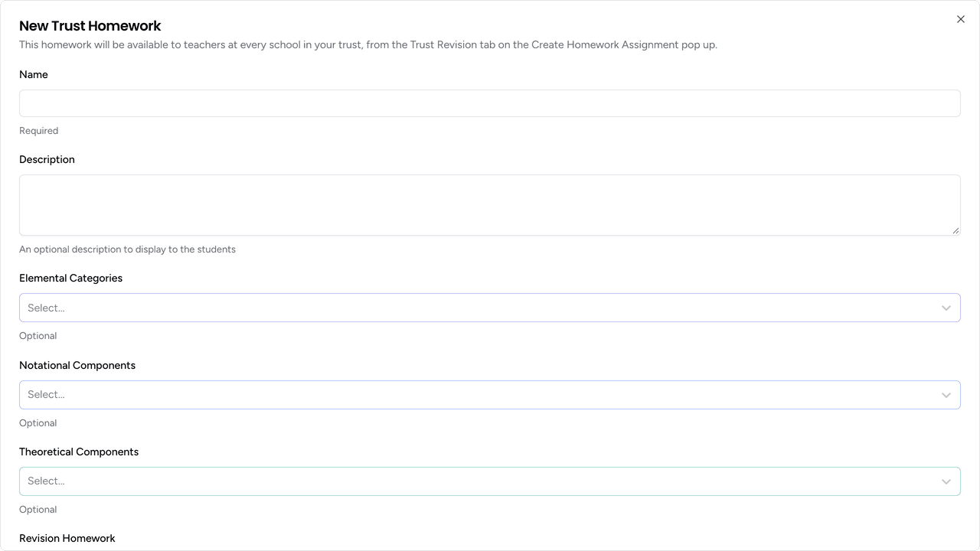Click 'Optional' hint under Theoretical Components

tap(38, 510)
